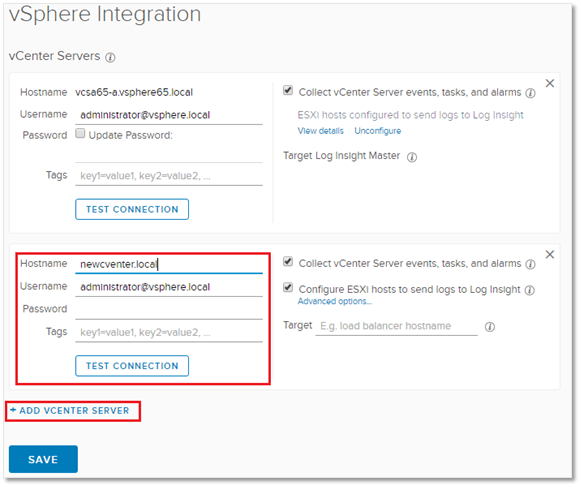Show info for Target Log Insight Master
The height and width of the screenshot is (487, 581).
[412, 157]
